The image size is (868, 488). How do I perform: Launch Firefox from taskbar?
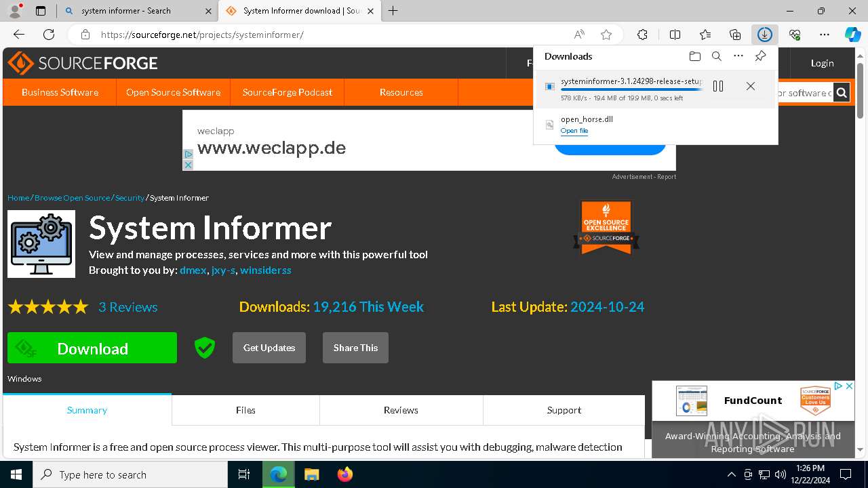coord(344,474)
